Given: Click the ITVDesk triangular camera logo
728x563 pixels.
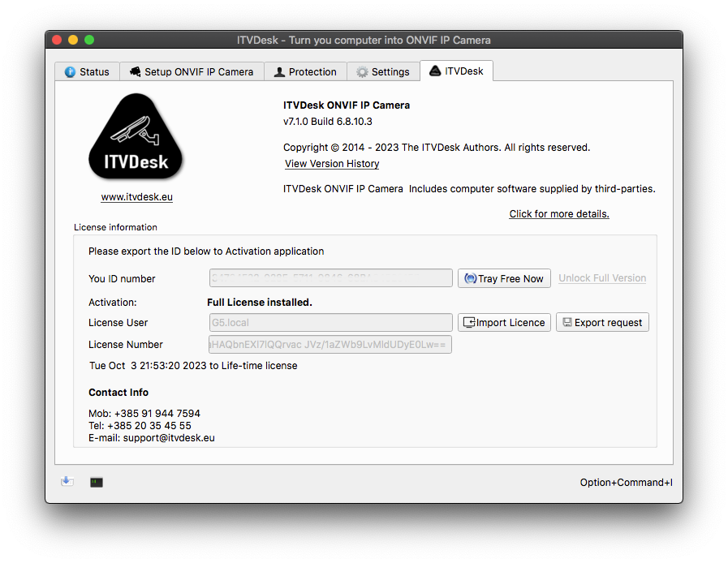Looking at the screenshot, I should [136, 139].
